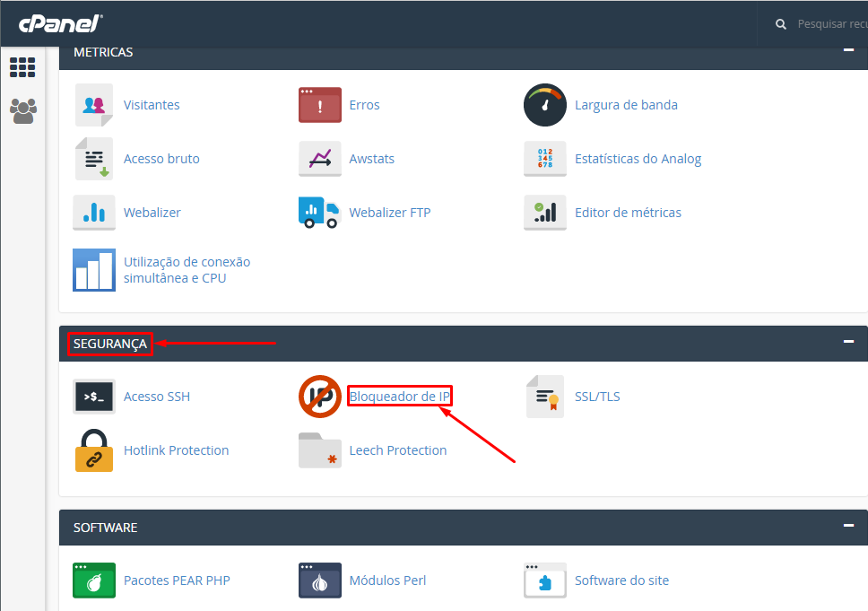This screenshot has width=868, height=611.
Task: Click the SOFTWARE section header title
Action: point(105,528)
